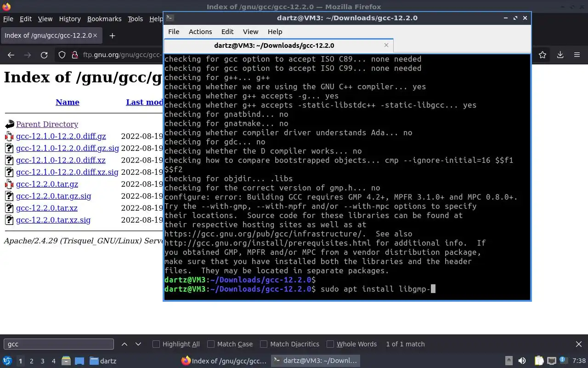Go to previous find match

pyautogui.click(x=124, y=344)
